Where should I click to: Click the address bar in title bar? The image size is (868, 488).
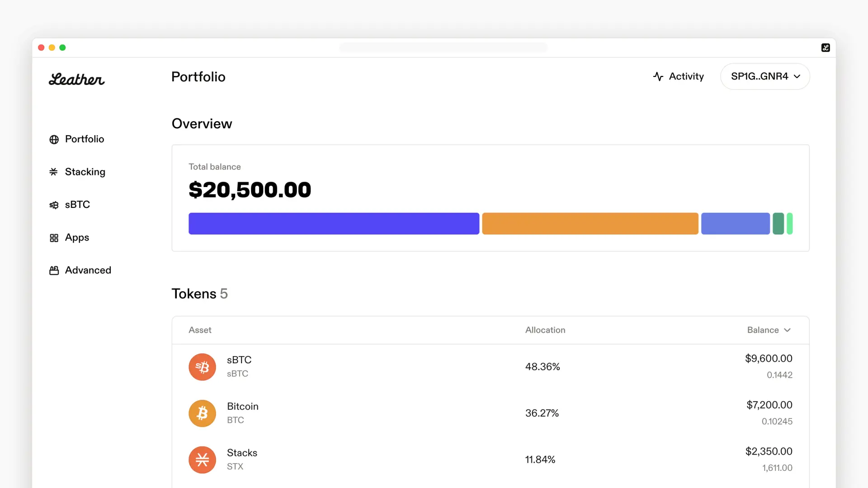coord(443,47)
